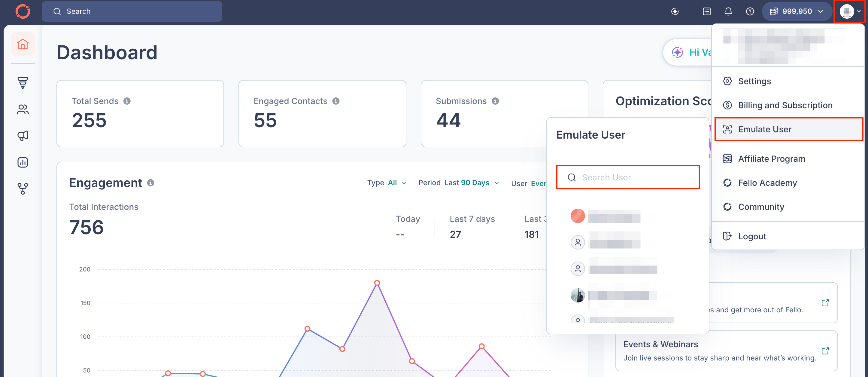Focus the top Search bar

pyautogui.click(x=132, y=11)
